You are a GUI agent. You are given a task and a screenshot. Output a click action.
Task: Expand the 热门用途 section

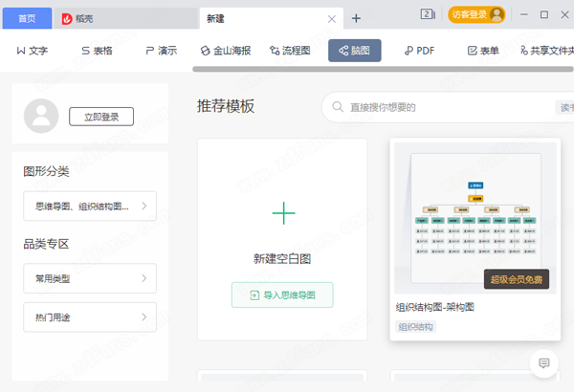coord(89,316)
